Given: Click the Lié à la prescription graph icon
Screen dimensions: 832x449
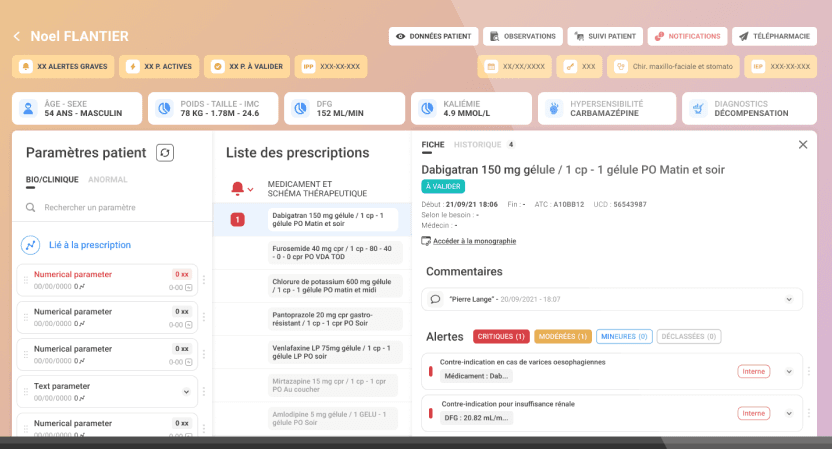Looking at the screenshot, I should click(30, 245).
